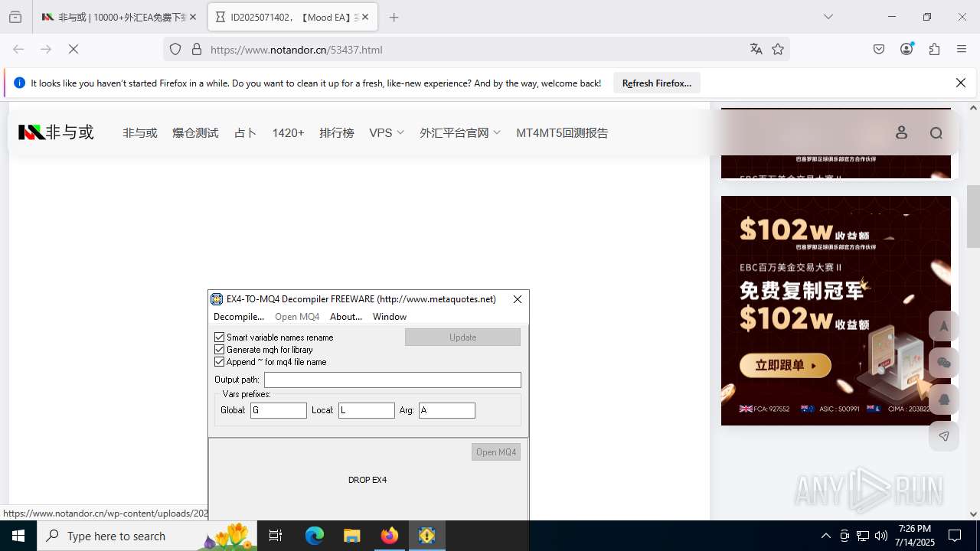
Task: Click back-to-top arrow floating button
Action: click(943, 326)
